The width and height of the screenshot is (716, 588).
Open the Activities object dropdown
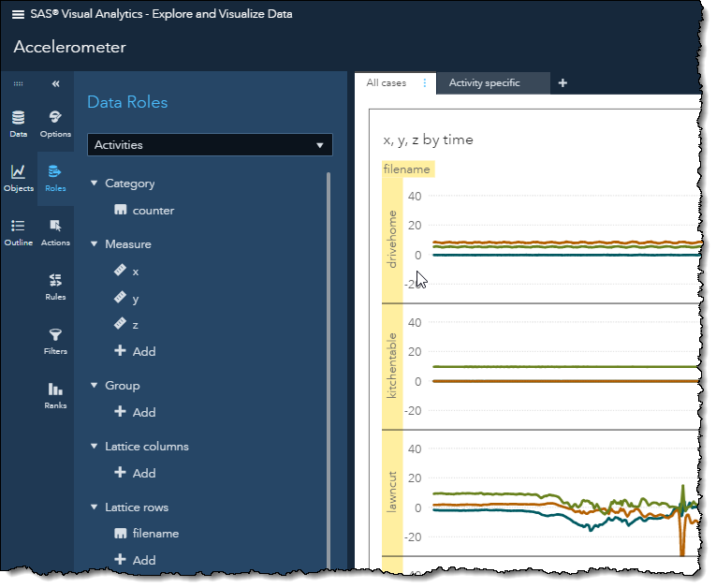210,145
